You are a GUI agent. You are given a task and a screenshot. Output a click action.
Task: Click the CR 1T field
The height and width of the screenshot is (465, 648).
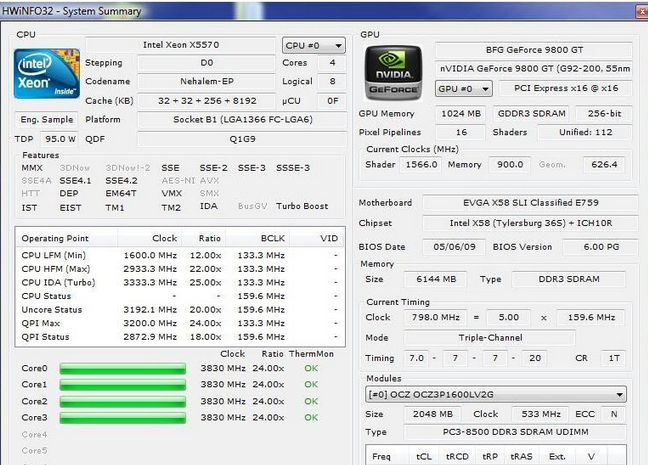point(614,358)
